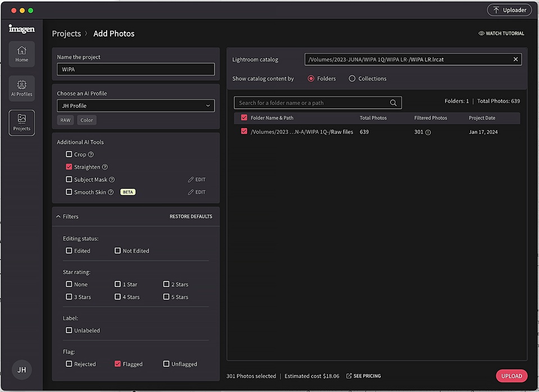This screenshot has width=539, height=392.
Task: Click the Upload button
Action: [511, 376]
